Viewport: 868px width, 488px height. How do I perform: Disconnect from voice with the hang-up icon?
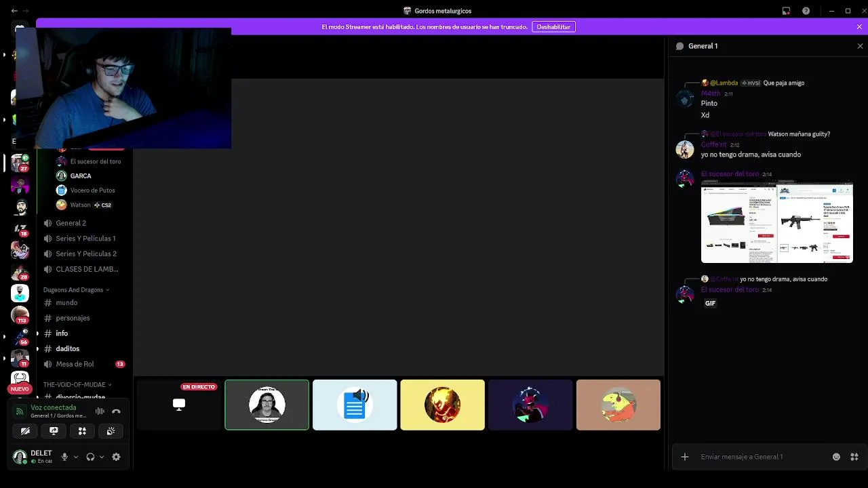(116, 411)
